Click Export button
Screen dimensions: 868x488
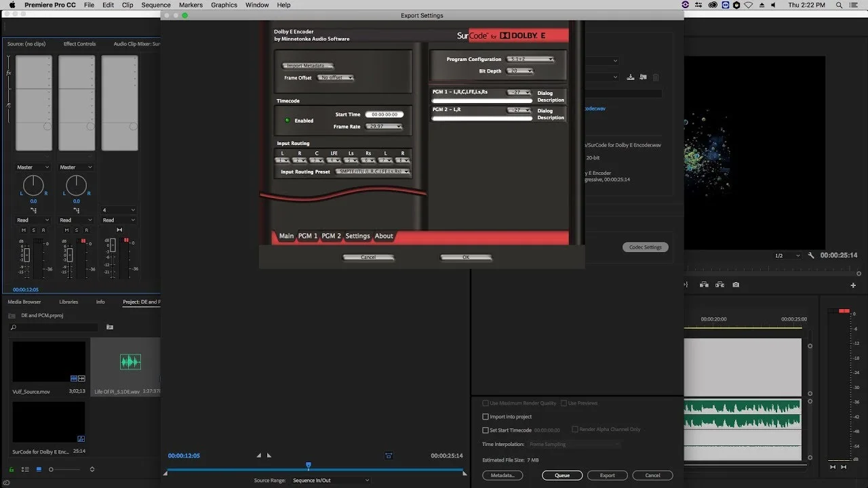pyautogui.click(x=608, y=475)
